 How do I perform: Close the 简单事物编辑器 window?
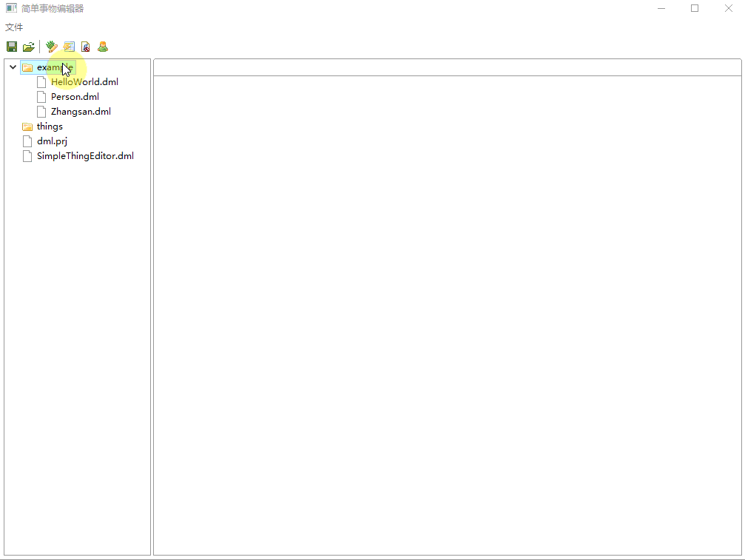[729, 8]
